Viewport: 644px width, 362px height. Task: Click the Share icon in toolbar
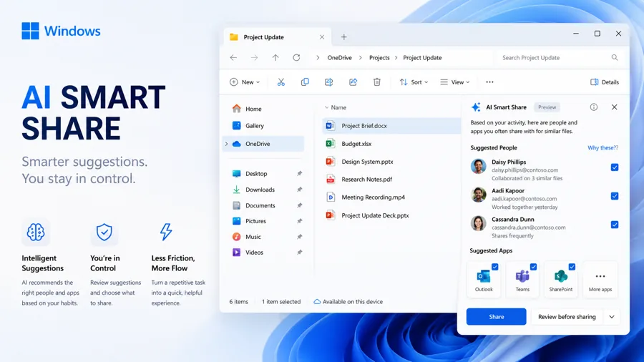click(353, 82)
